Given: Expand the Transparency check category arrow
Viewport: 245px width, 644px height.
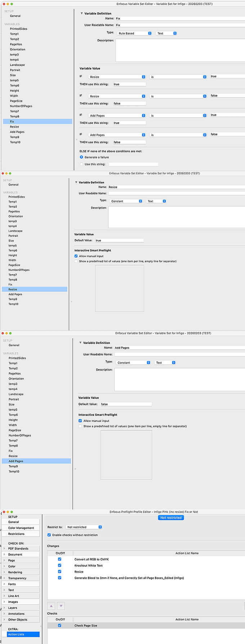Looking at the screenshot, I should (x=5, y=578).
